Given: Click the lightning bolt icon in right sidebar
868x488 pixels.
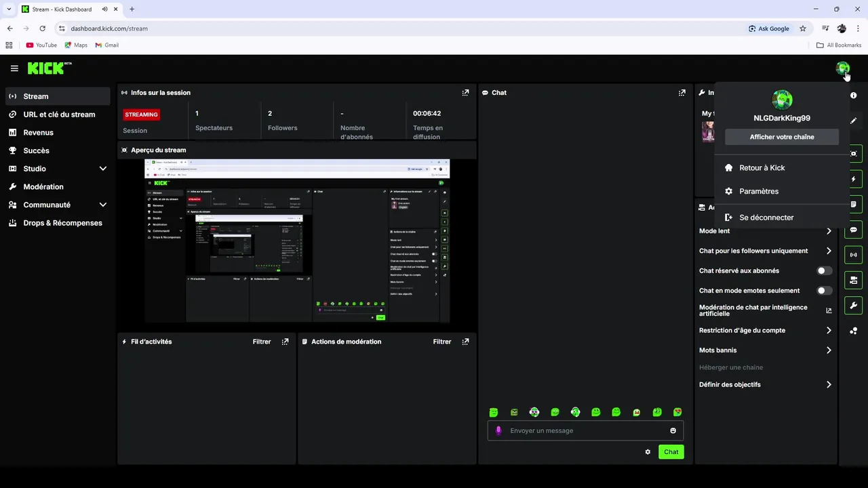Looking at the screenshot, I should pyautogui.click(x=853, y=179).
